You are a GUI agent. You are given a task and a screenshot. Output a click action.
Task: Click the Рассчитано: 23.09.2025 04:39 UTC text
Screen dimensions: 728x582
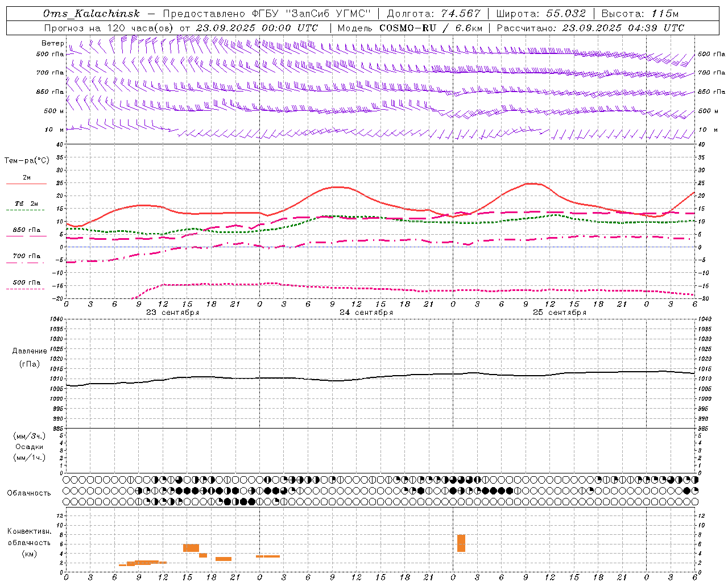tap(590, 28)
